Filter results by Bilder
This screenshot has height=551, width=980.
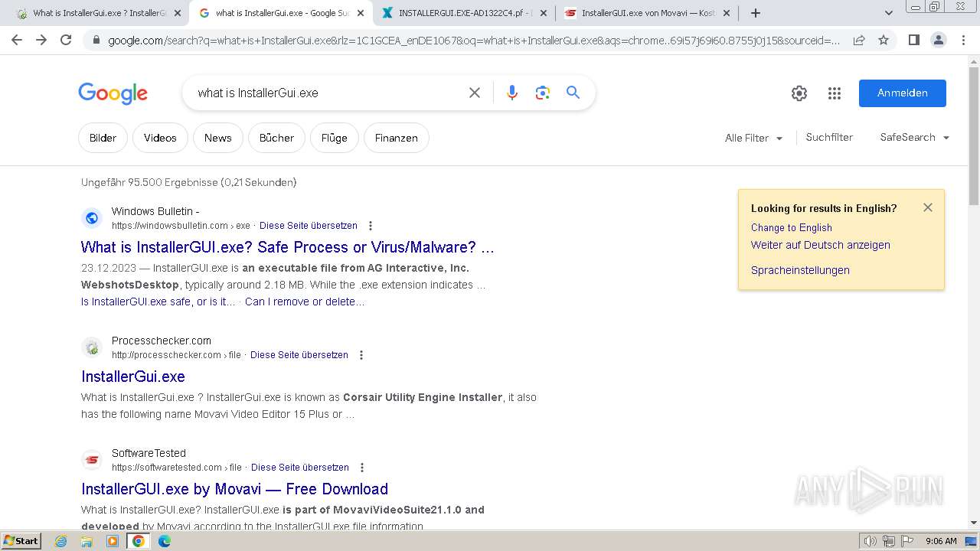[103, 138]
